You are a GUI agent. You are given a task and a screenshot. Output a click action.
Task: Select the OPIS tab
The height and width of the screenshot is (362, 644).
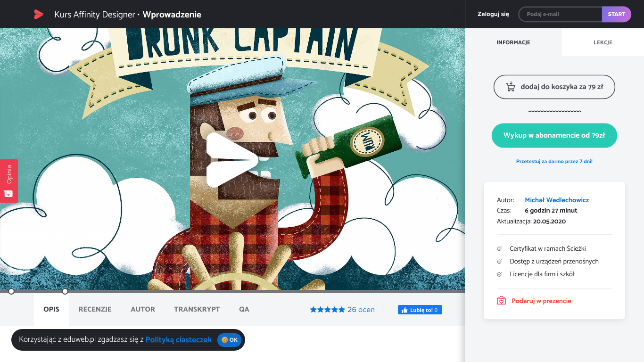51,309
